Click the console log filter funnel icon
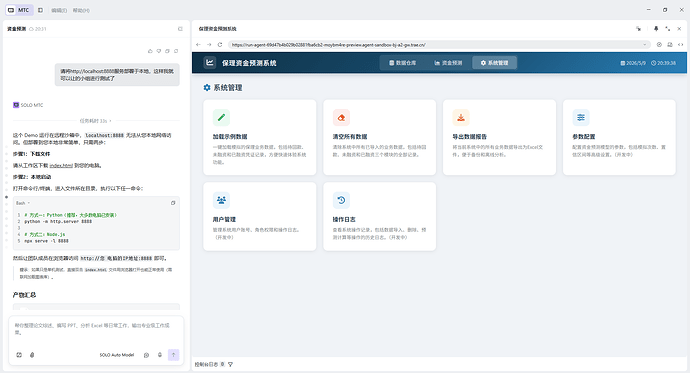 (231, 364)
